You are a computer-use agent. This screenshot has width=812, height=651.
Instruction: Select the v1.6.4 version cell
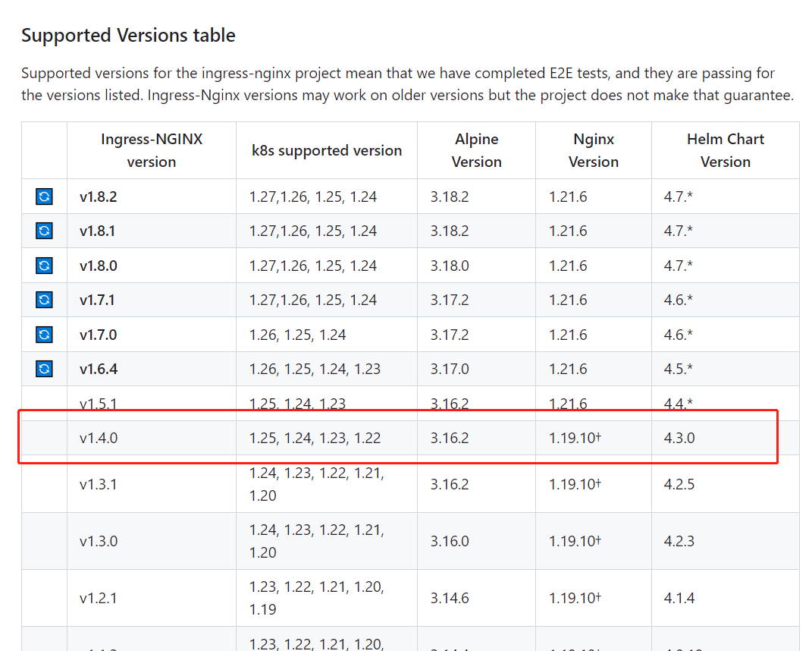pos(151,369)
